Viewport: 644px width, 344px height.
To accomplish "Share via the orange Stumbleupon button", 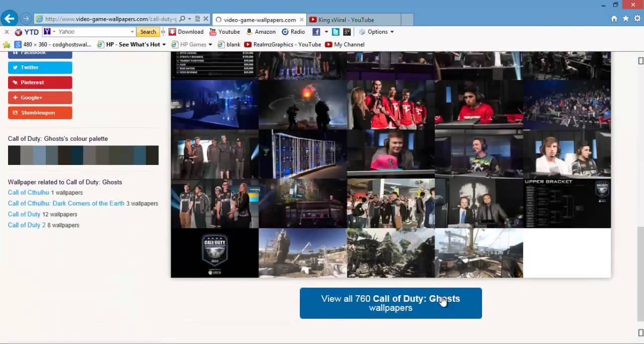I will (x=40, y=113).
